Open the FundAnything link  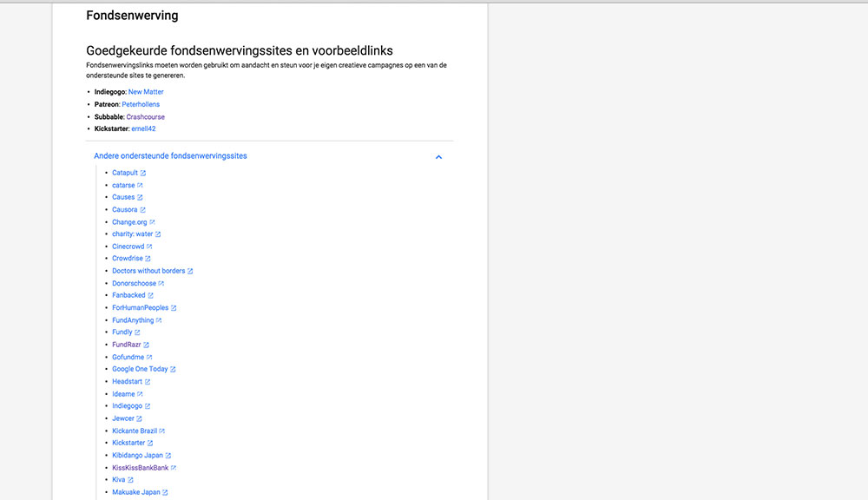tap(133, 320)
